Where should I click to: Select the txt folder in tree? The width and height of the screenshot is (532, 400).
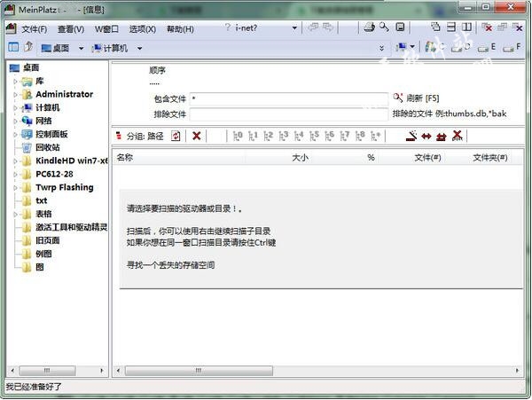click(42, 200)
